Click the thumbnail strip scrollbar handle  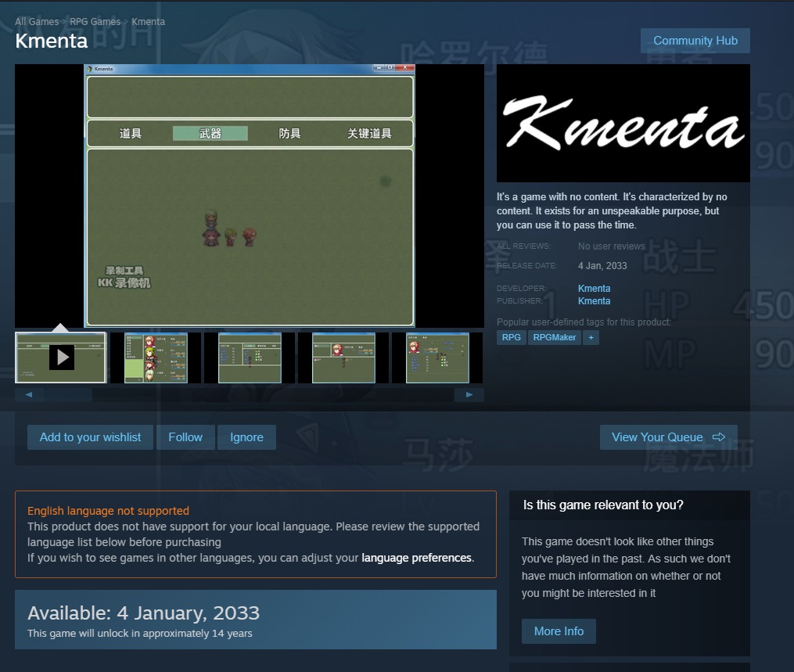(68, 394)
